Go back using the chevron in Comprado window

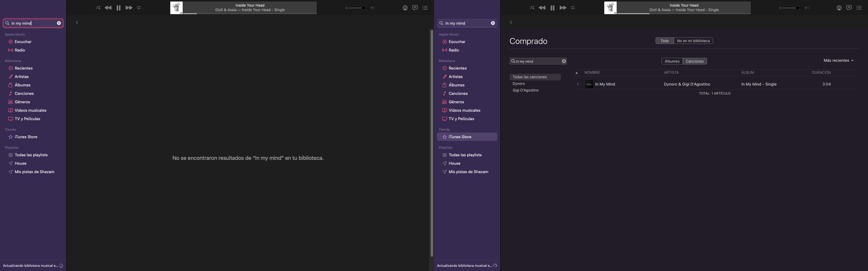(511, 23)
